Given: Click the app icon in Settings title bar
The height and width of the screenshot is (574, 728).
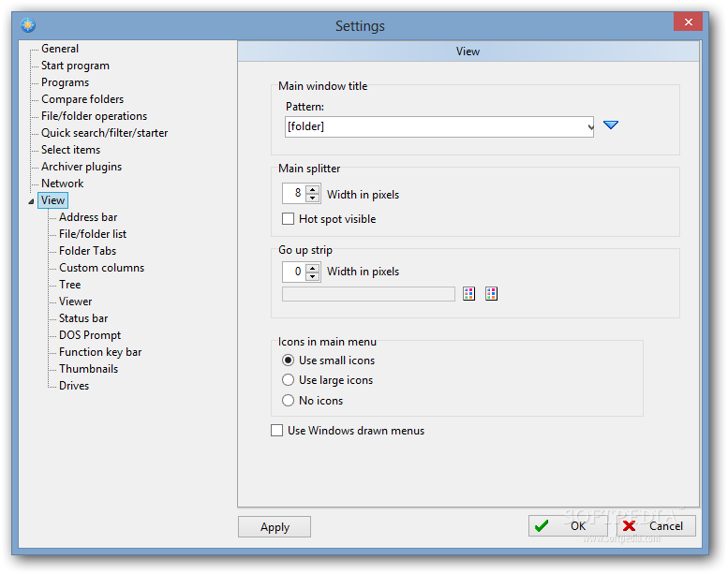Looking at the screenshot, I should point(28,25).
